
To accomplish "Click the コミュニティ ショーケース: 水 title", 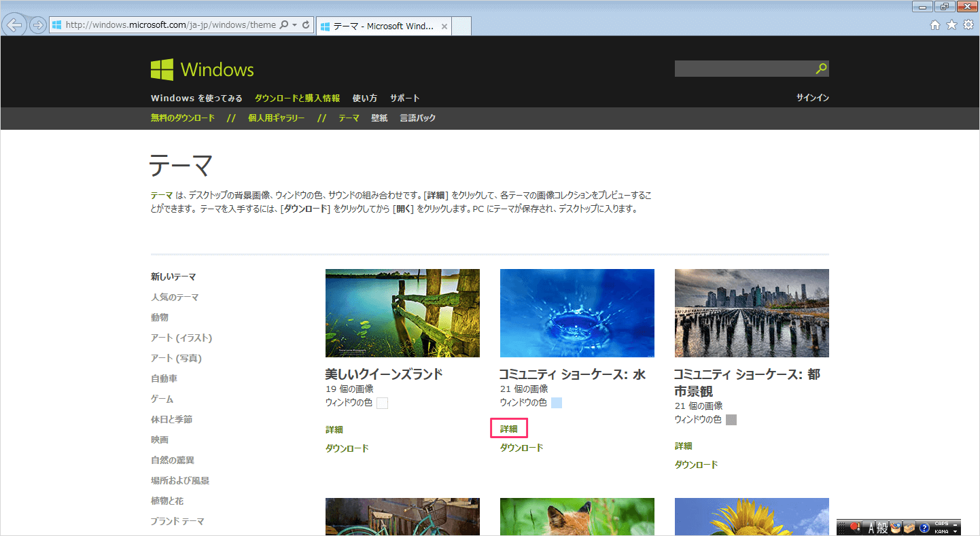I will click(x=572, y=374).
